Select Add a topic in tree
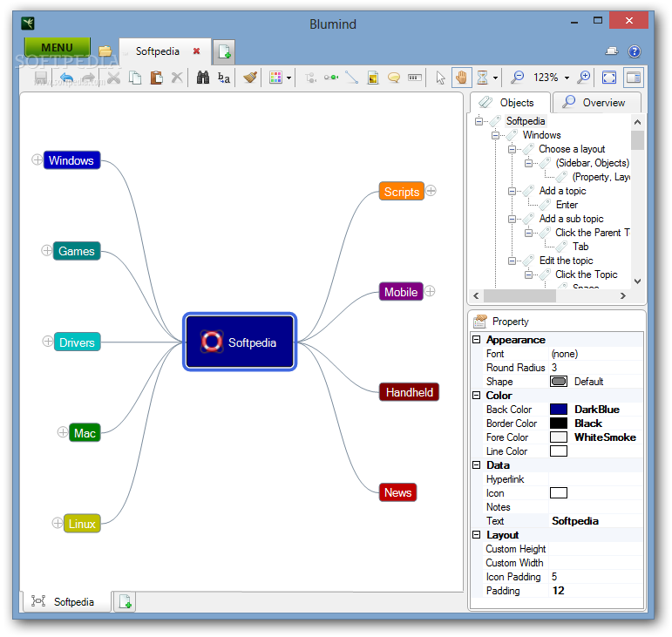 tap(562, 191)
